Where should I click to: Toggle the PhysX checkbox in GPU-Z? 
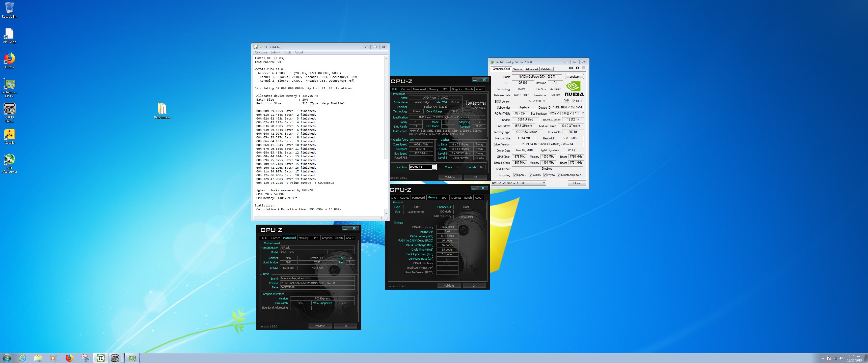coord(545,175)
